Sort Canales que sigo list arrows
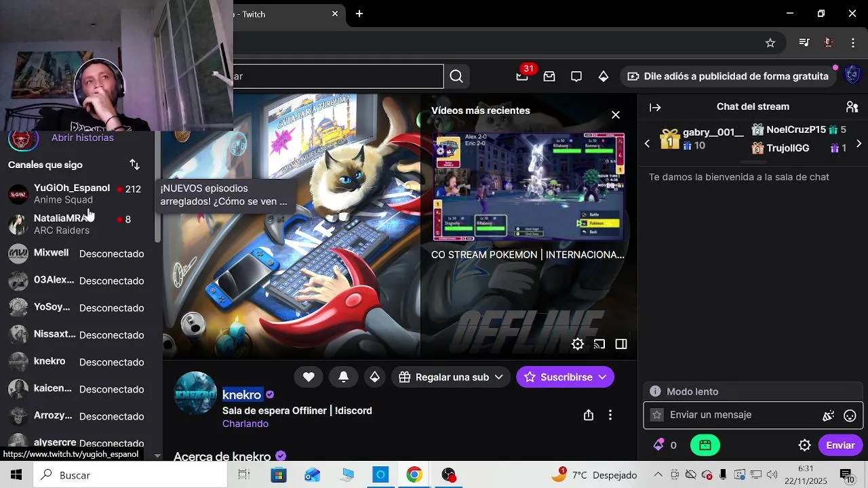 tap(134, 165)
